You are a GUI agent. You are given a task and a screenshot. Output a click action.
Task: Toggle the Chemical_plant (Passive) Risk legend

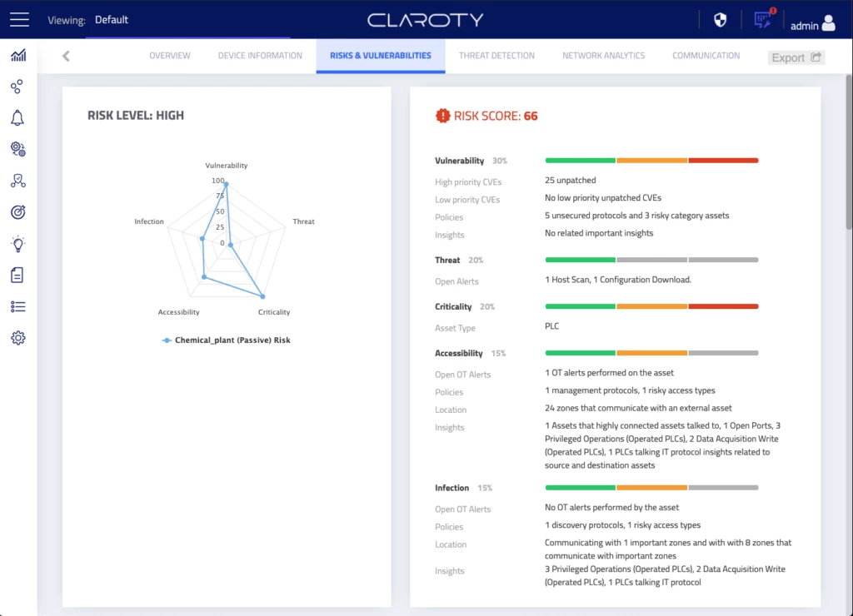(x=225, y=340)
